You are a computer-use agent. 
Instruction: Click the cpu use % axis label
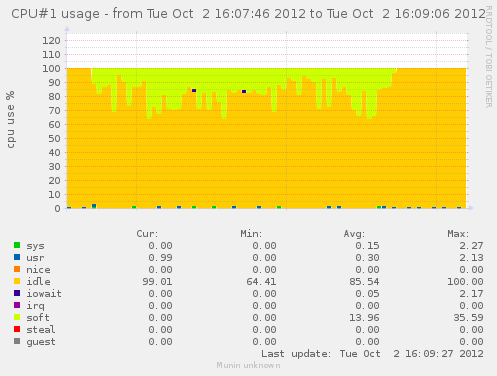(x=11, y=119)
